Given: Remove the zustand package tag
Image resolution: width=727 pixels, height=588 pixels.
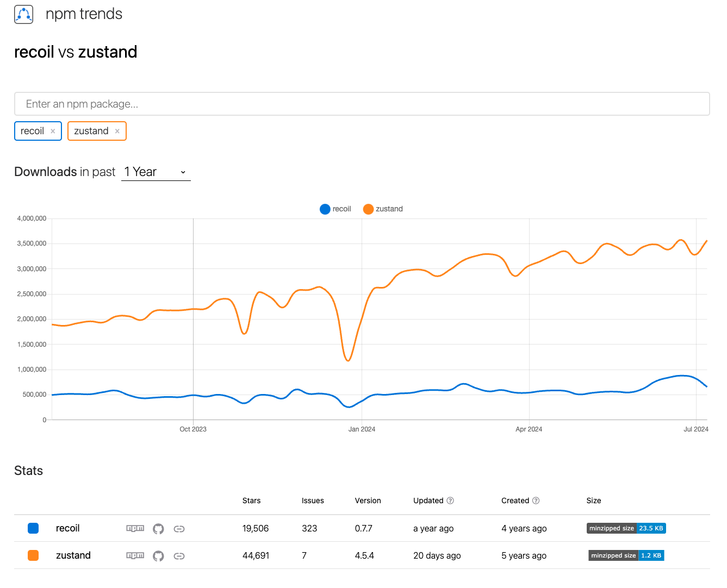Looking at the screenshot, I should 117,131.
